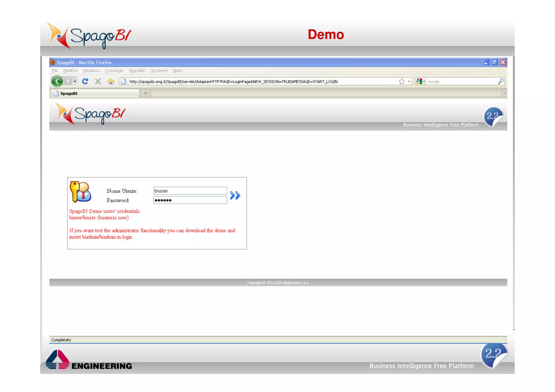Click the biuser/biuser credentials text
This screenshot has height=392, width=555.
(x=99, y=218)
